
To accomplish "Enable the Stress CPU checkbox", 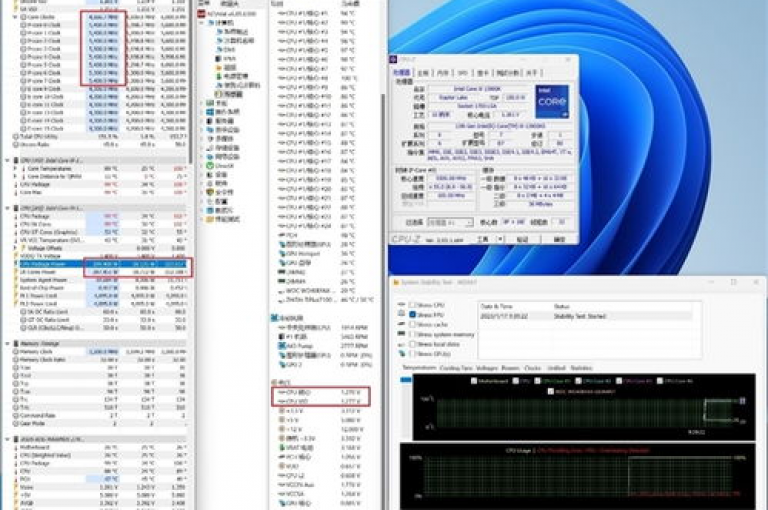I will click(x=412, y=305).
